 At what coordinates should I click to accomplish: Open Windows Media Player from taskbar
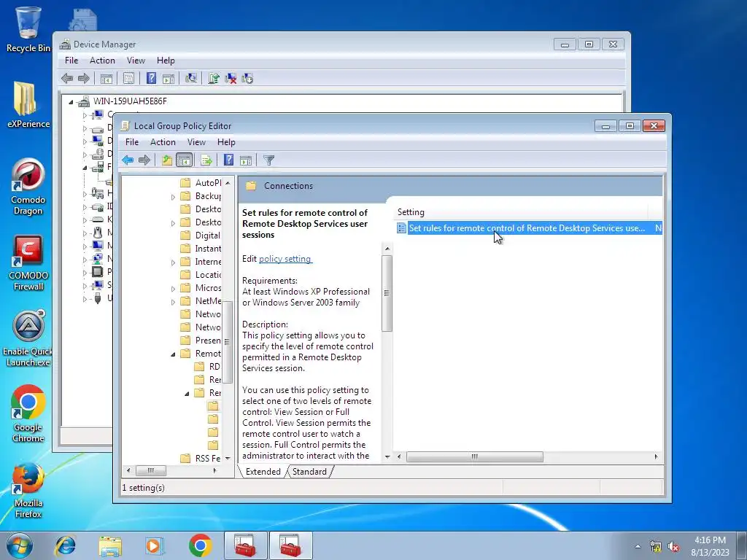tap(154, 545)
